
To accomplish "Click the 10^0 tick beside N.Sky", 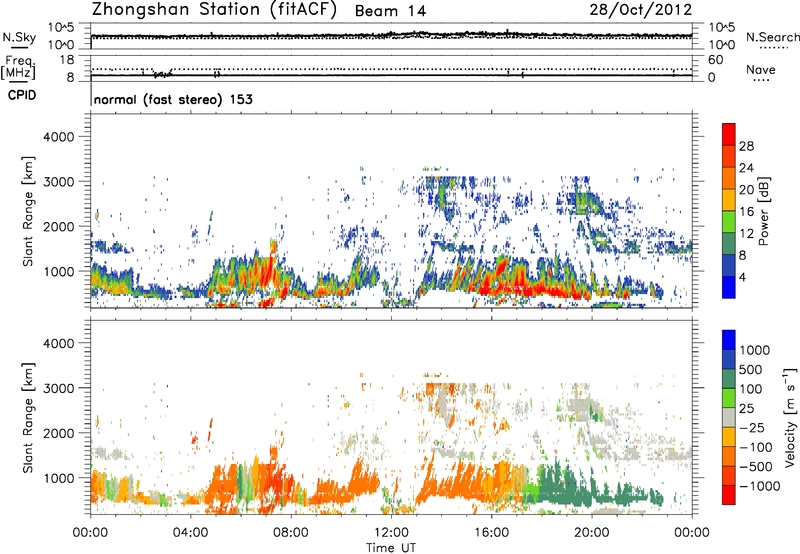I will 61,45.
